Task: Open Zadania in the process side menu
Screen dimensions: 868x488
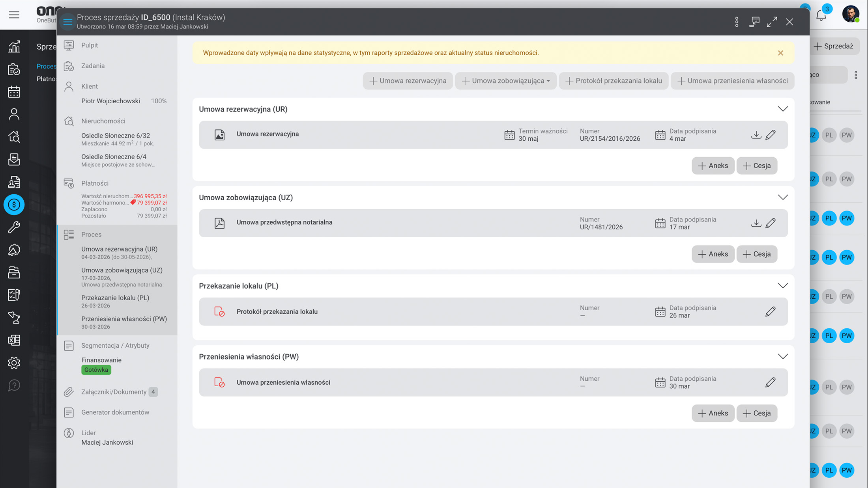Action: tap(93, 66)
